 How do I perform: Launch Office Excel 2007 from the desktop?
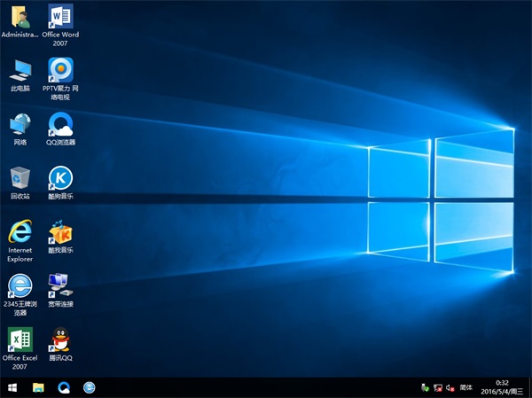20,339
